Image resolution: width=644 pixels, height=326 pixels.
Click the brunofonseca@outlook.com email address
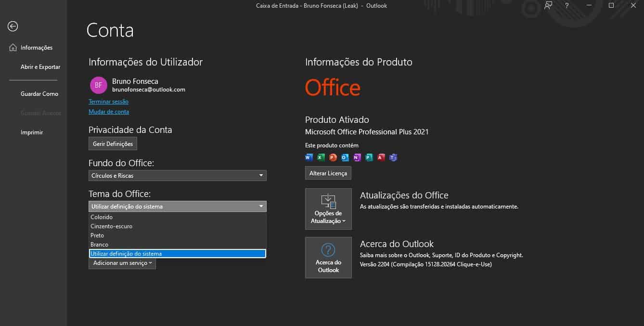point(149,90)
